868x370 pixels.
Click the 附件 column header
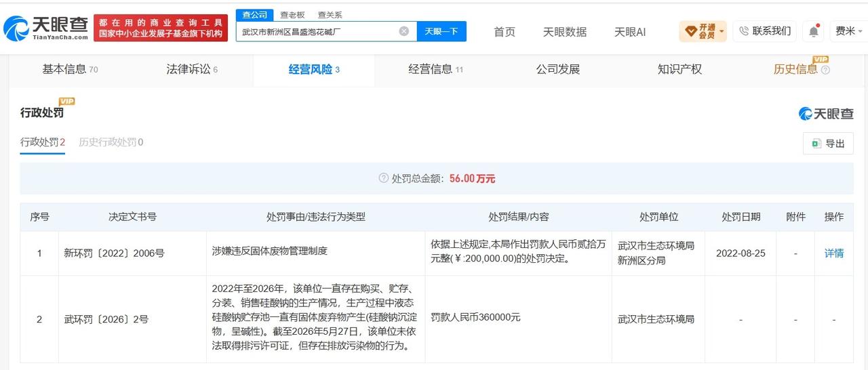click(795, 217)
